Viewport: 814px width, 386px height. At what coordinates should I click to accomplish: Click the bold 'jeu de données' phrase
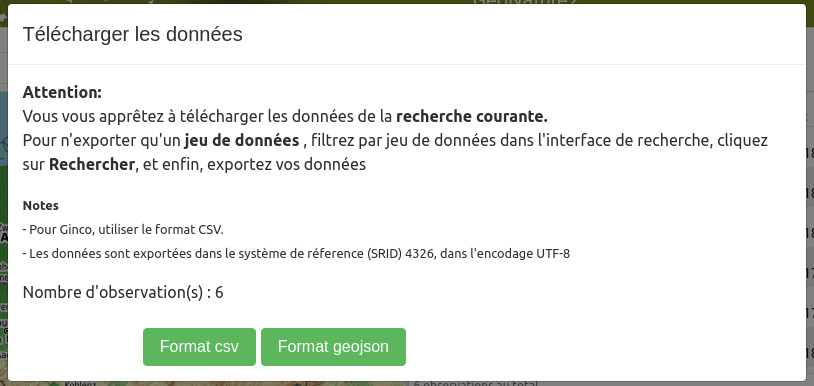click(241, 141)
